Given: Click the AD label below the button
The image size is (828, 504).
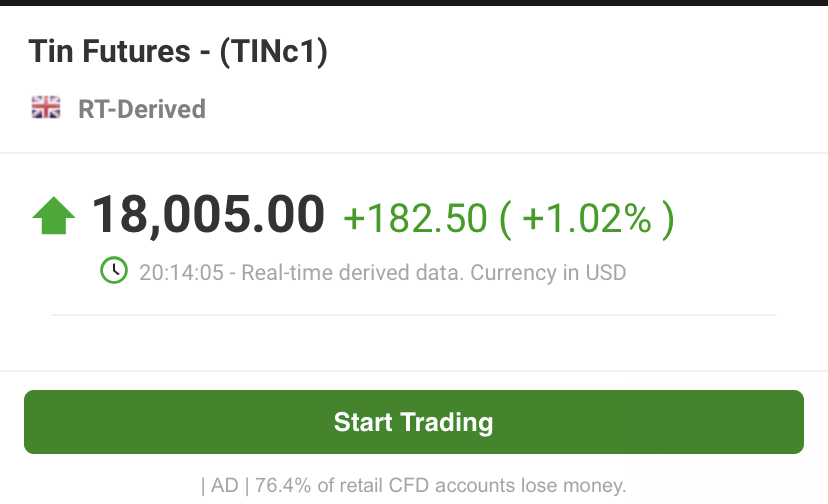Looking at the screenshot, I should (x=224, y=486).
